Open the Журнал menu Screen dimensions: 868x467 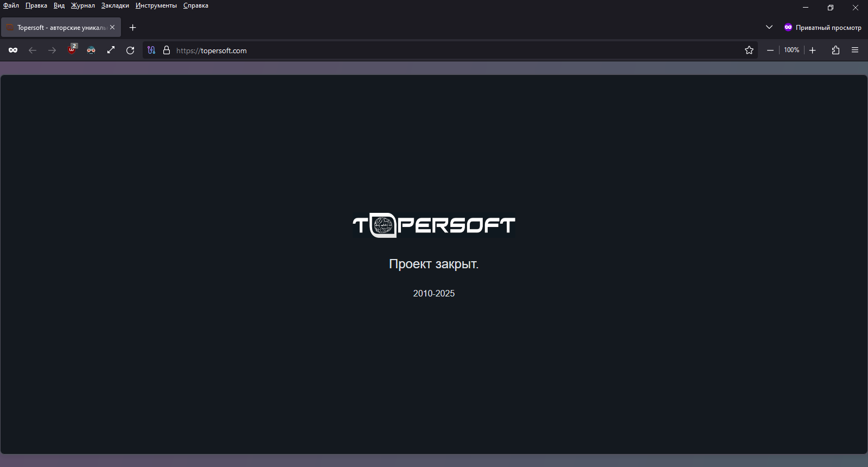82,5
